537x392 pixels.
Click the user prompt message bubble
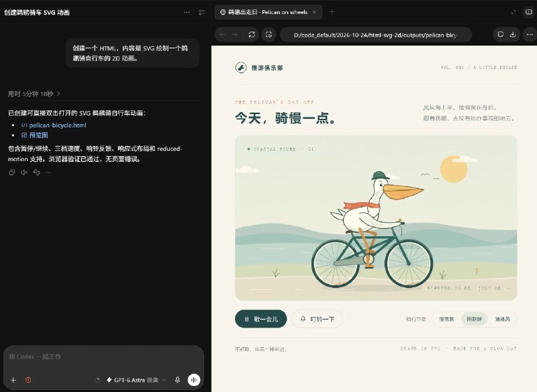point(132,53)
